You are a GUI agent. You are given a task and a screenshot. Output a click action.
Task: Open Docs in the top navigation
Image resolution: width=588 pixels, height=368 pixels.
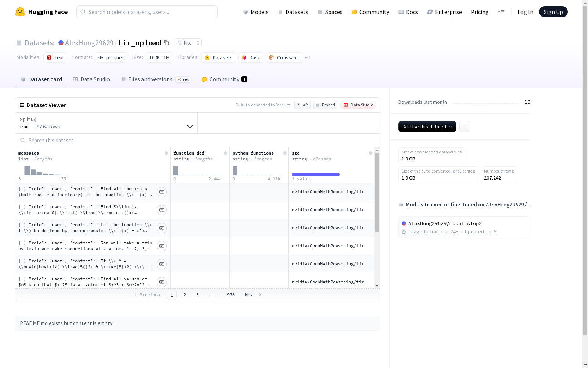click(x=408, y=12)
